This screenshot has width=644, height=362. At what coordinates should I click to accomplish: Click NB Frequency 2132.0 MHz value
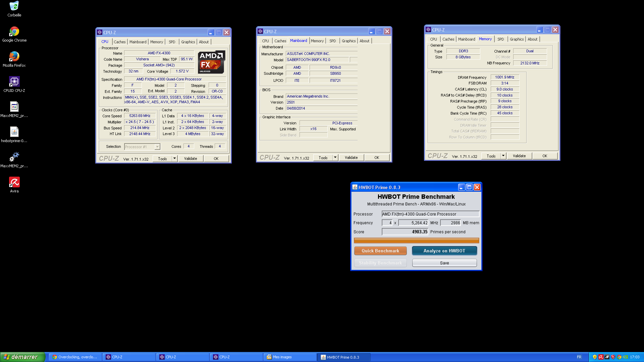pos(530,63)
